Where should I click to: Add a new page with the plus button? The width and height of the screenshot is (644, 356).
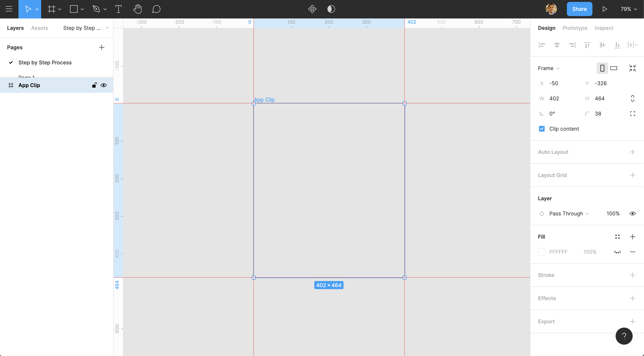tap(101, 48)
